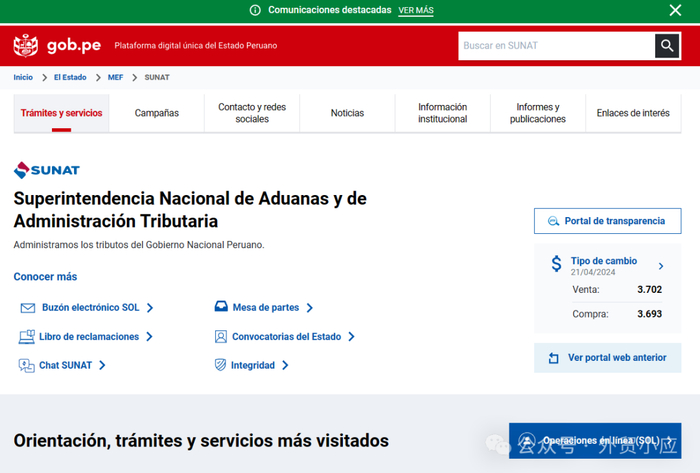Open the Campañas tab

(157, 113)
